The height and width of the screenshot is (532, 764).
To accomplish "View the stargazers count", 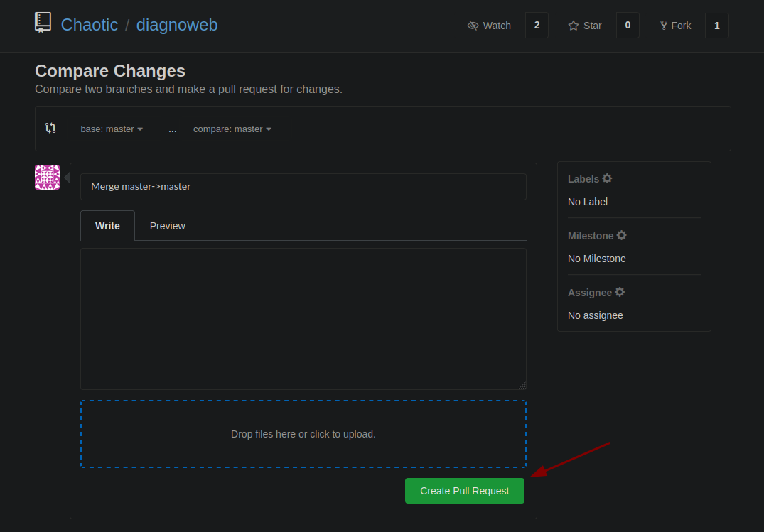I will 628,26.
